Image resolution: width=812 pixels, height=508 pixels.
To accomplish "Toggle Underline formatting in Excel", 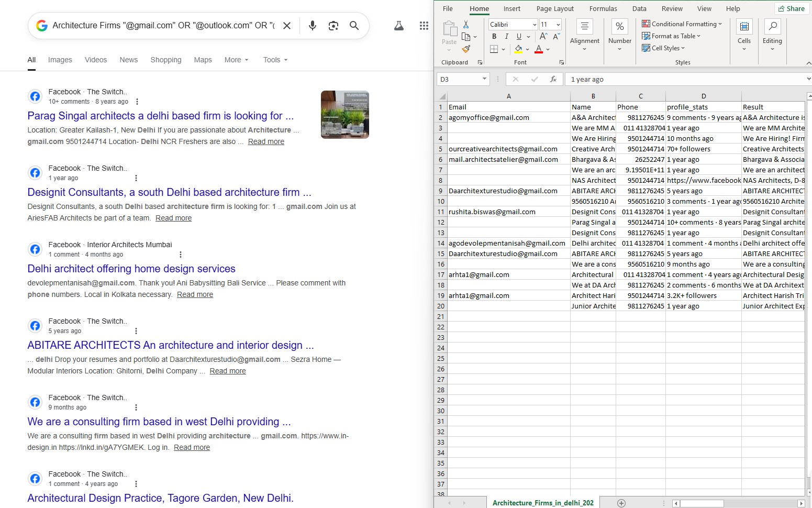I will (519, 37).
